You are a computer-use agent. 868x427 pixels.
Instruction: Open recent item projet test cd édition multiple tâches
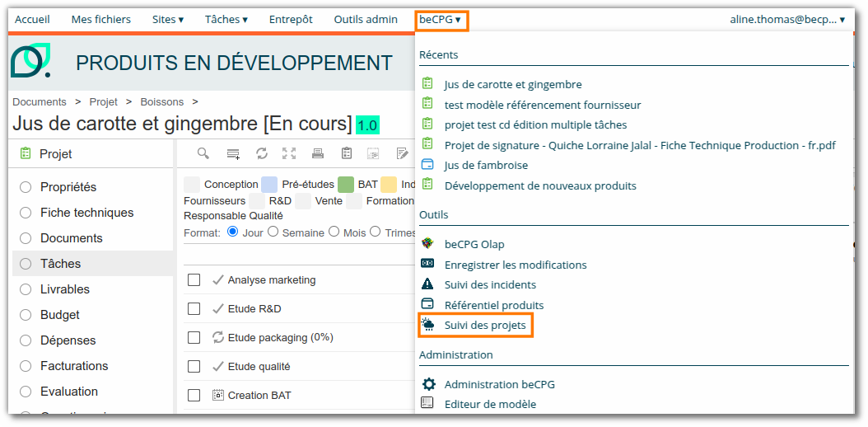pyautogui.click(x=535, y=124)
